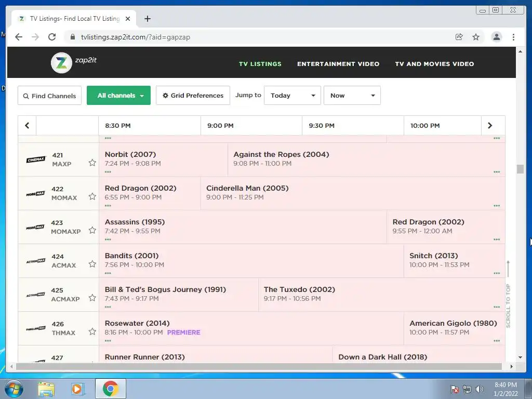Open the Chrome profile avatar
532x399 pixels.
pos(496,37)
